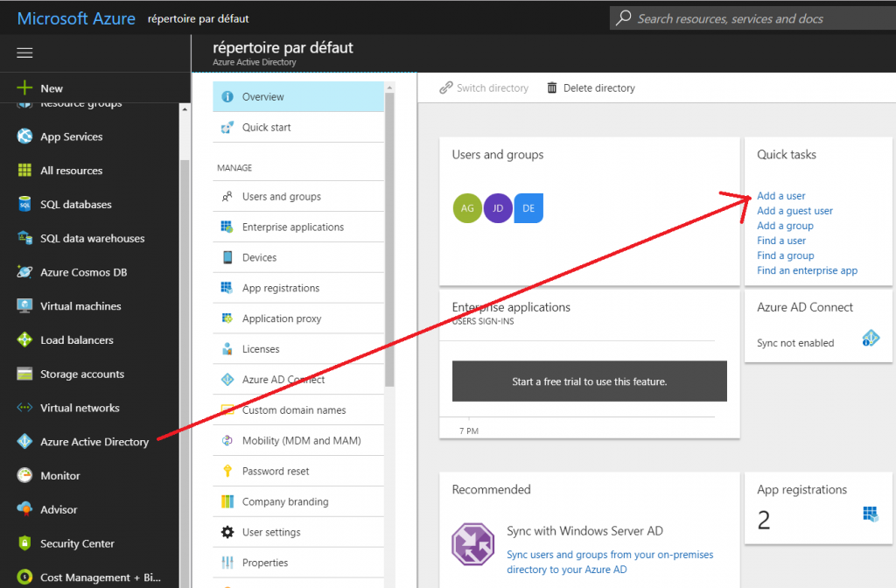This screenshot has width=896, height=588.
Task: Click the DE group avatar
Action: point(528,208)
